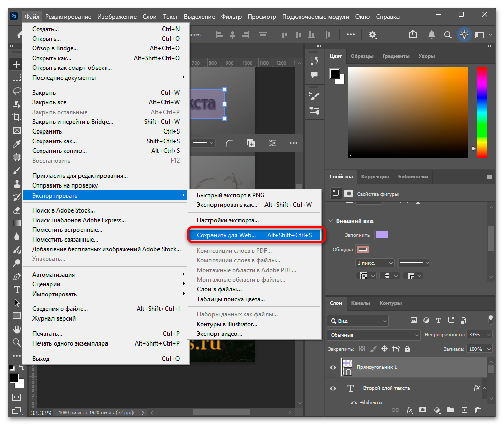Select the Crop tool
The height and width of the screenshot is (425, 504).
tap(16, 117)
